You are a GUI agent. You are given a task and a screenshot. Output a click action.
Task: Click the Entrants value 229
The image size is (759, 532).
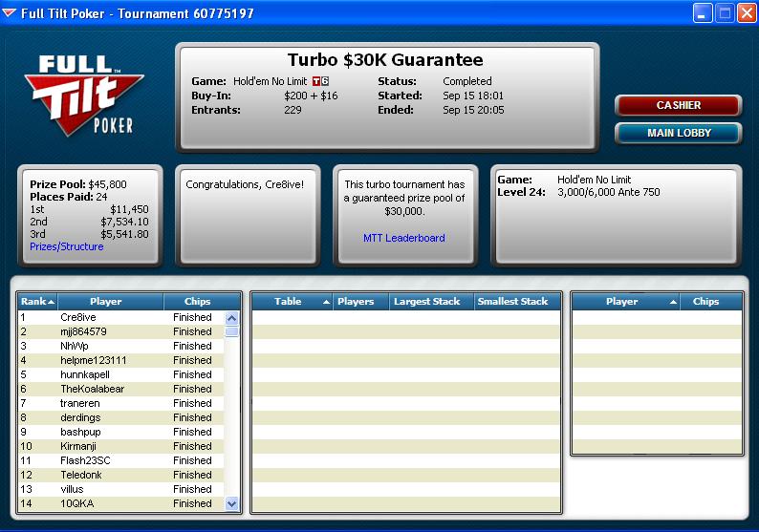(x=293, y=110)
